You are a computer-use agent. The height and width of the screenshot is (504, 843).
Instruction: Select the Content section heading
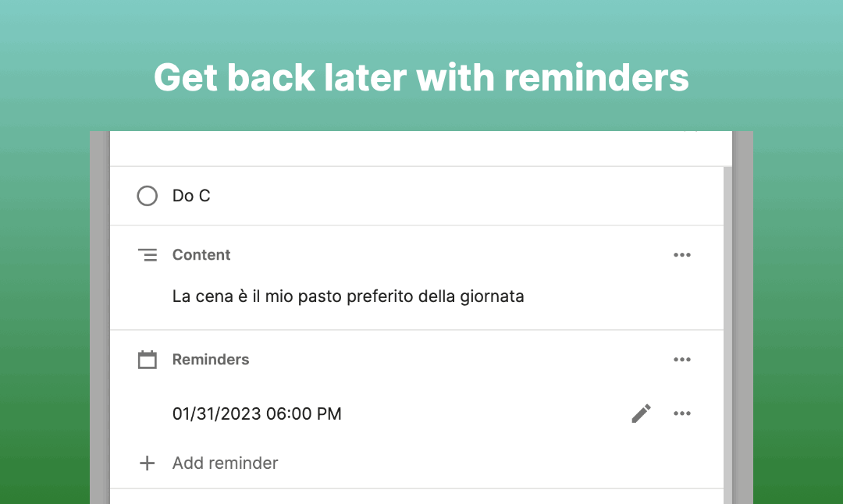pos(201,254)
